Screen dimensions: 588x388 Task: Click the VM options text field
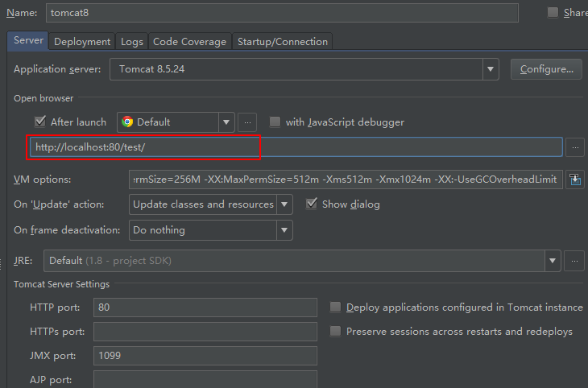click(346, 180)
